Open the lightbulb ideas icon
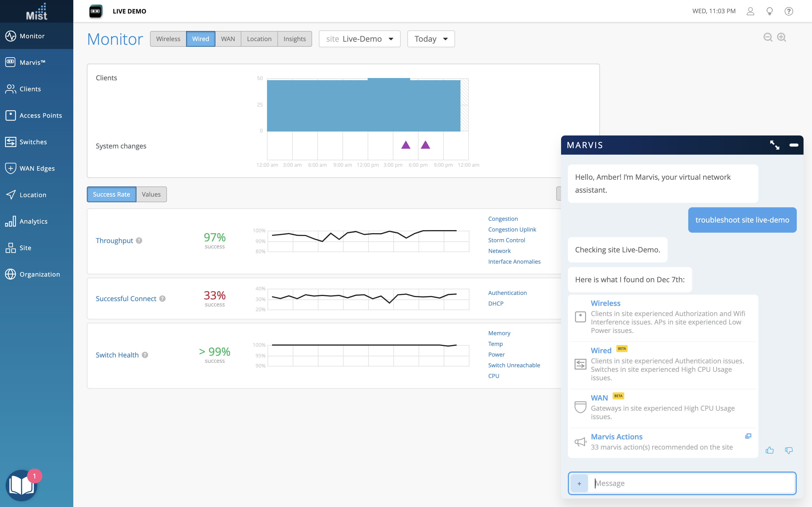This screenshot has height=507, width=812. 770,11
